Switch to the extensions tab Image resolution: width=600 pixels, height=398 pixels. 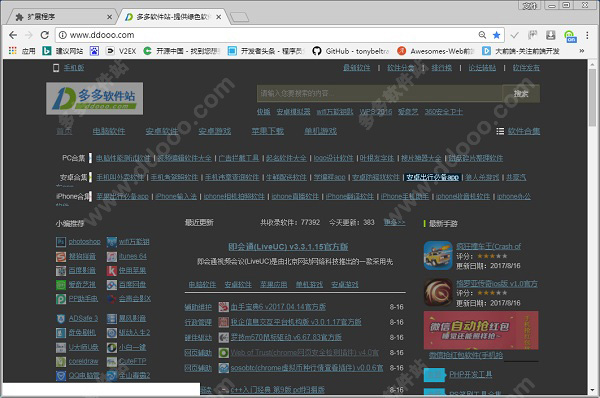point(61,17)
